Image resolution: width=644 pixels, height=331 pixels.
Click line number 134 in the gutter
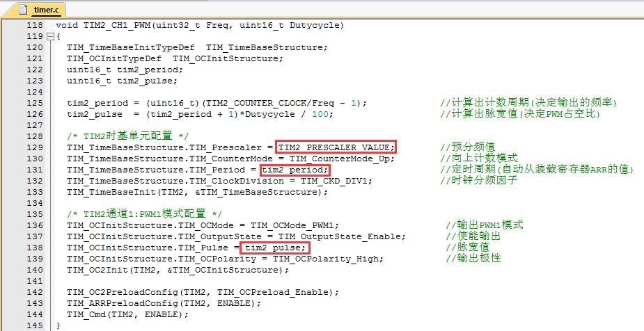click(x=35, y=203)
